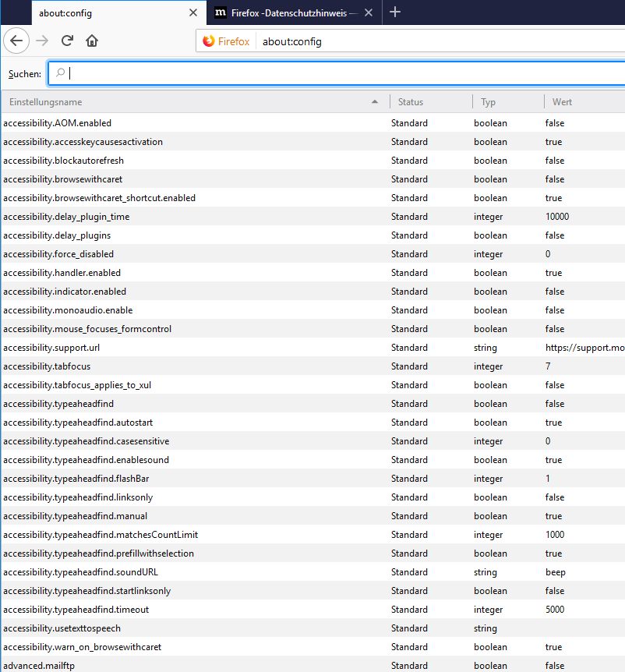Go to the home page icon
This screenshot has width=625, height=672.
point(92,41)
